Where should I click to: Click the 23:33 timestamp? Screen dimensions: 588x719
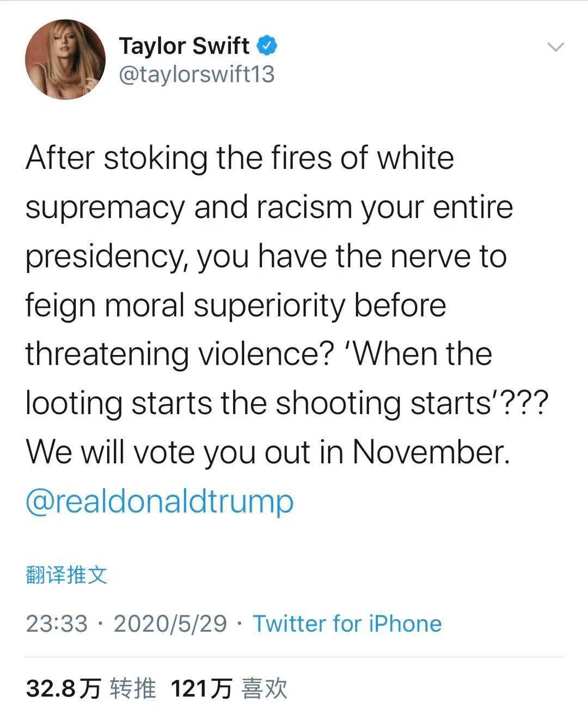[x=57, y=624]
